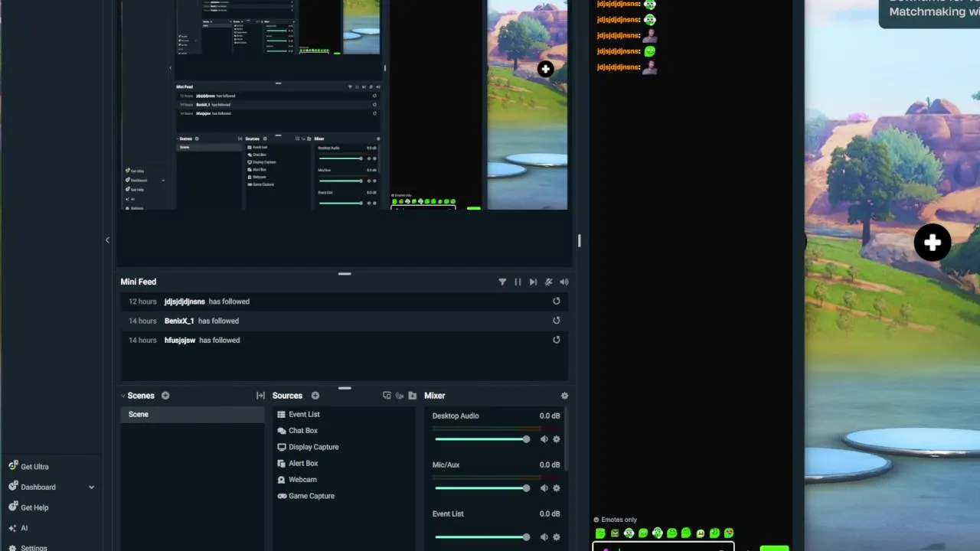Select the Display Capture source
Image resolution: width=980 pixels, height=551 pixels.
(x=307, y=447)
